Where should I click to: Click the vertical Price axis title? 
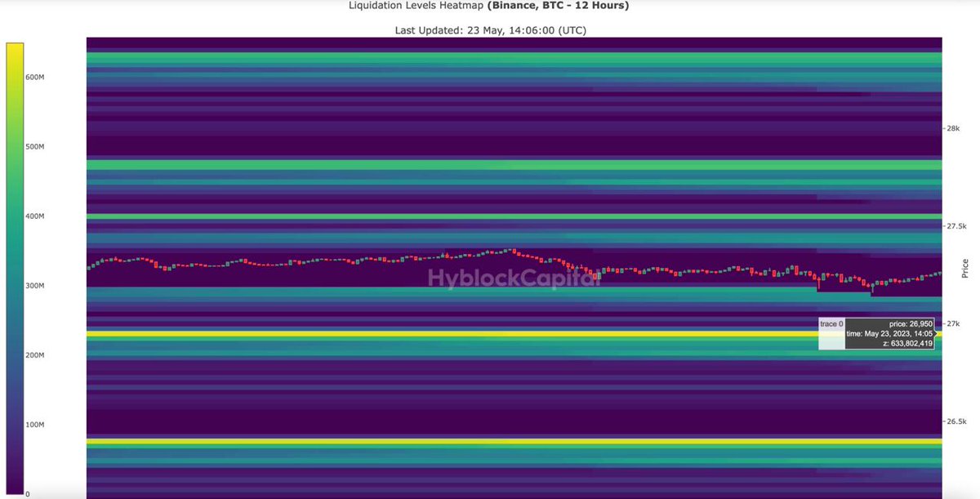point(965,269)
